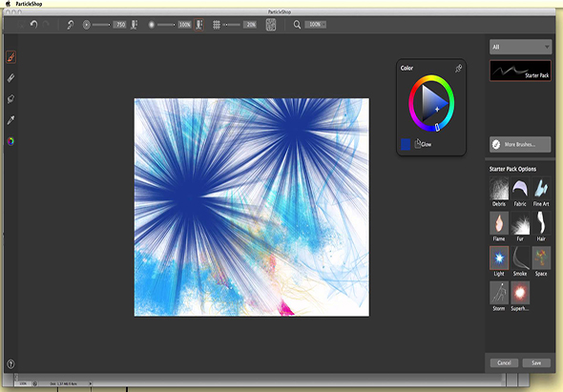This screenshot has width=563, height=392.
Task: Choose the Superhero brush
Action: point(520,297)
